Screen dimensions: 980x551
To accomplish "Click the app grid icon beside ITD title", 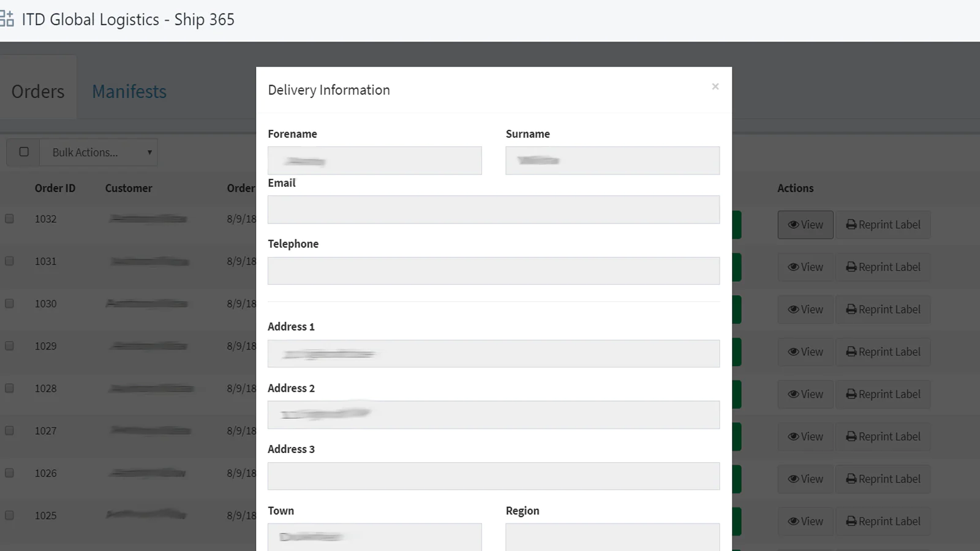I will coord(7,19).
